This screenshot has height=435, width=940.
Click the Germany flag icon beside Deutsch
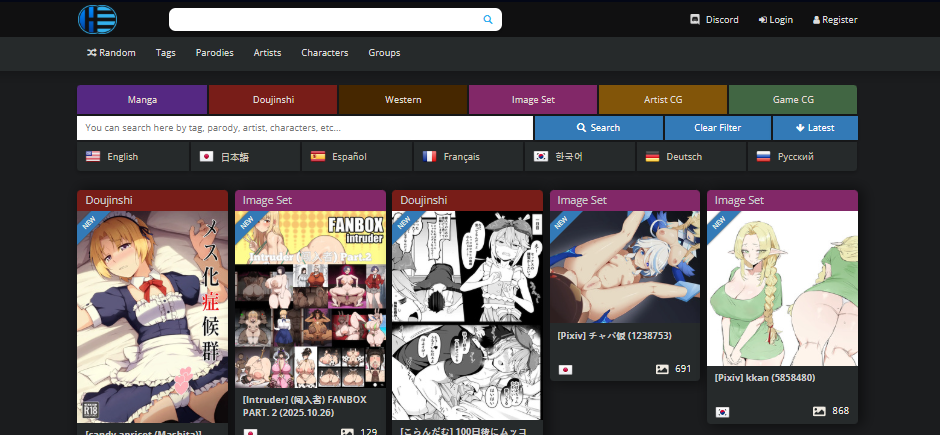tap(652, 156)
